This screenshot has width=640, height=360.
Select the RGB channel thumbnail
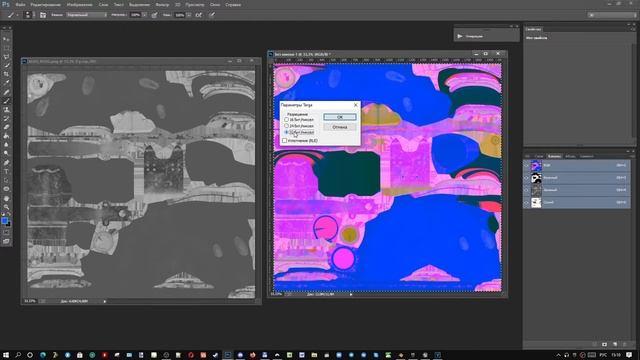pyautogui.click(x=536, y=165)
